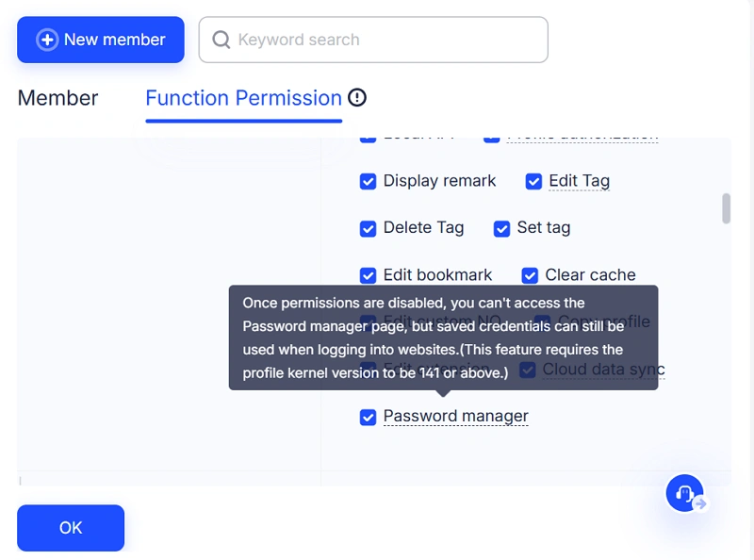Disable the Password manager permission
The image size is (754, 560).
[369, 417]
